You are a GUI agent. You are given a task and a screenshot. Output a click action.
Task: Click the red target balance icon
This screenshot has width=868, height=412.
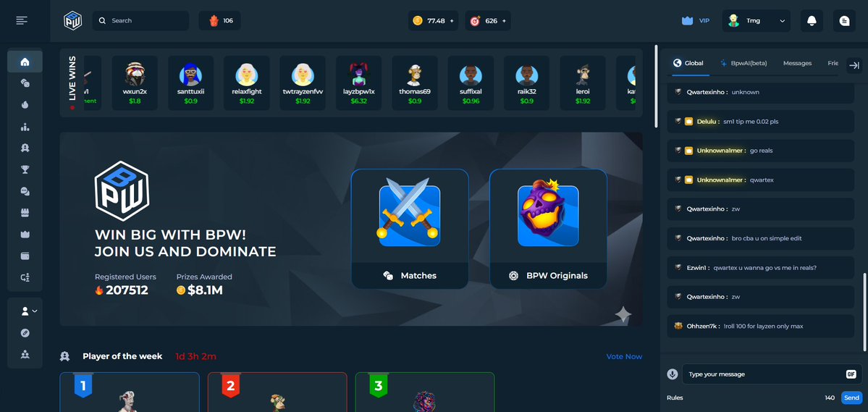point(475,20)
